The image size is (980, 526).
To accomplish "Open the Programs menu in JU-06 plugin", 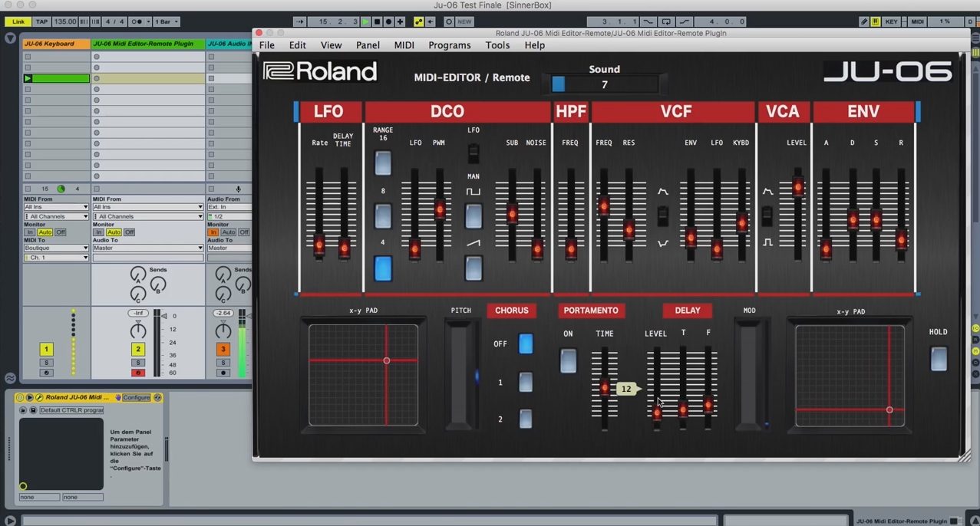I will click(450, 45).
